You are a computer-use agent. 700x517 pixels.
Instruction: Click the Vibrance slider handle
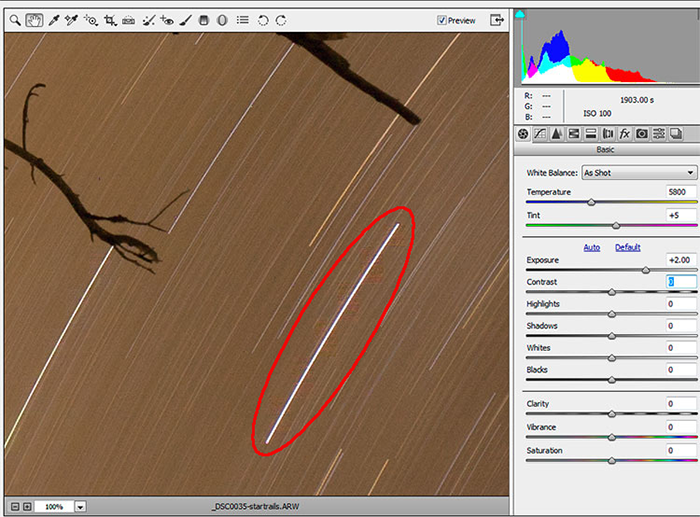[612, 437]
